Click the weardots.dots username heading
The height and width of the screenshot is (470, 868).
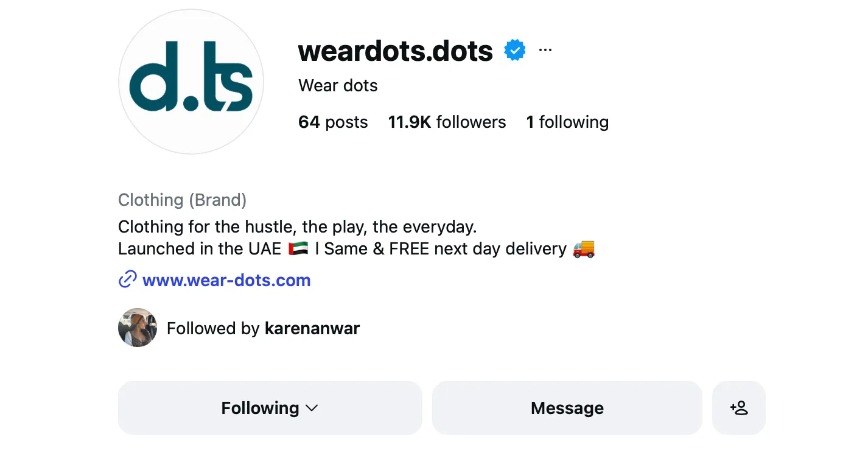click(396, 51)
